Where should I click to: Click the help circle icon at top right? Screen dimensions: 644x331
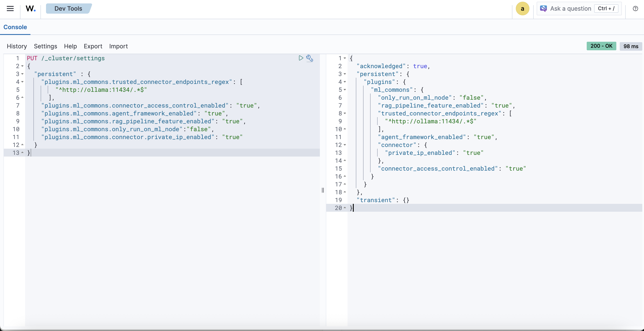tap(635, 9)
